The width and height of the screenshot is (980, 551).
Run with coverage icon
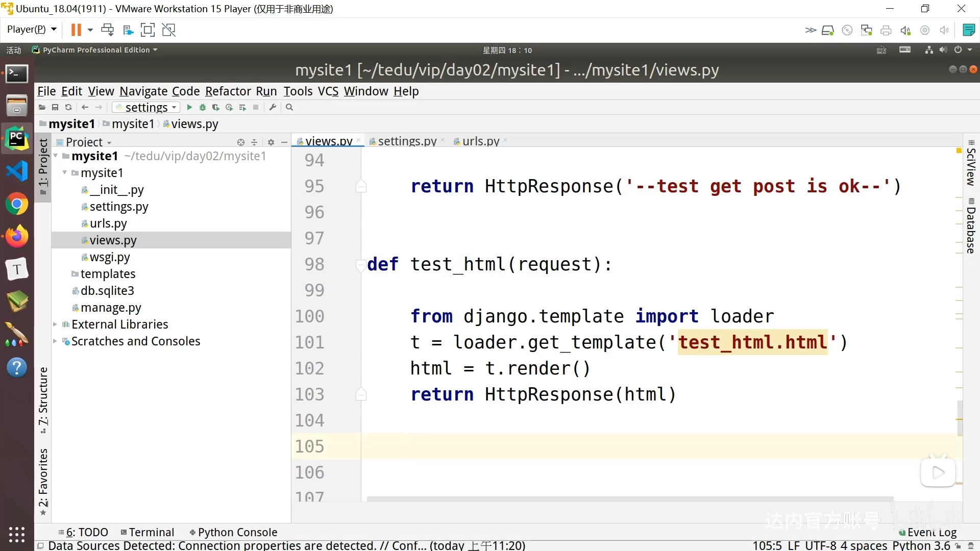point(216,107)
